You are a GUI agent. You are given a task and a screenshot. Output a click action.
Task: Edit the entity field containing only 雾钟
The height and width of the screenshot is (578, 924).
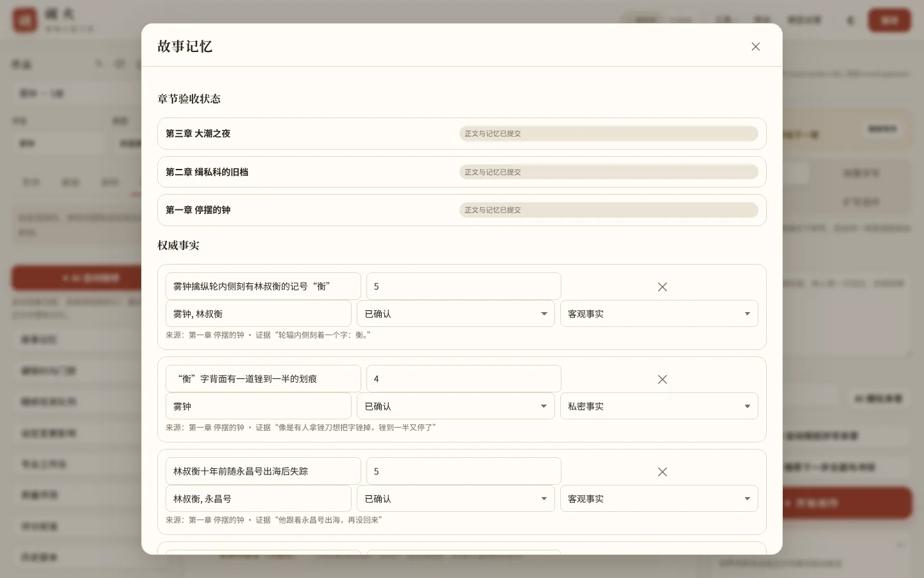pos(258,406)
